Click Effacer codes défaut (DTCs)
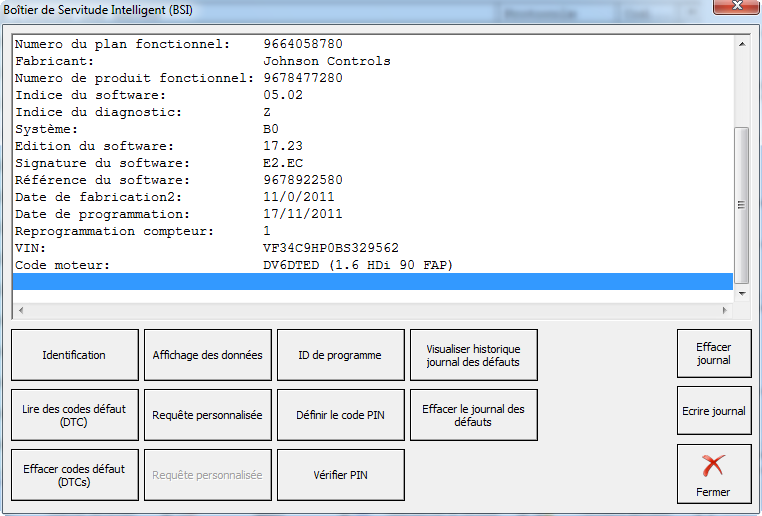 pyautogui.click(x=74, y=475)
